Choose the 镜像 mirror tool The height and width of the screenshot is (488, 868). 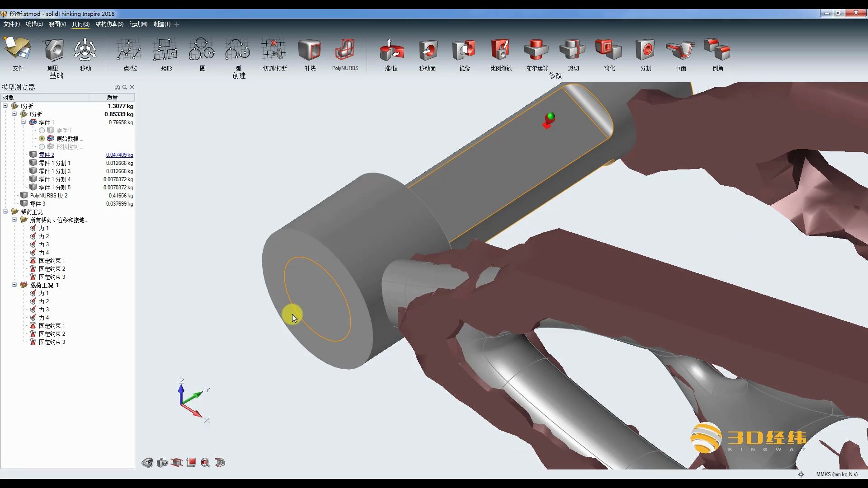click(x=464, y=50)
